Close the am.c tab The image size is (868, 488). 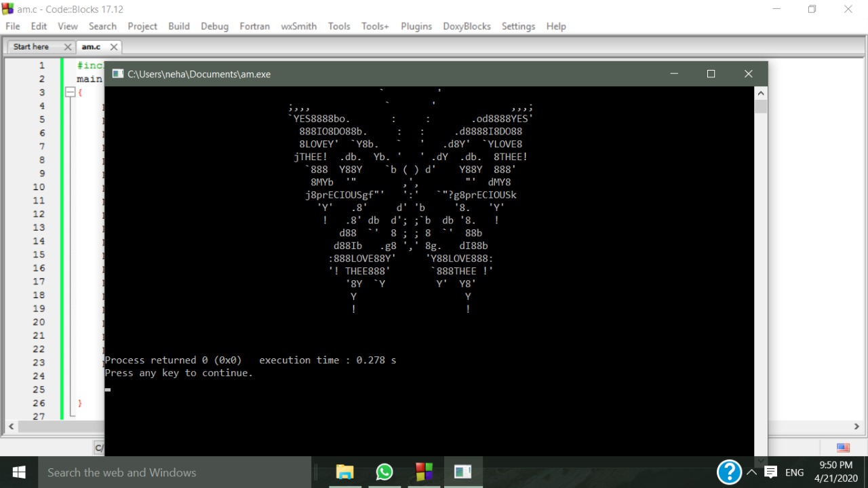point(113,47)
